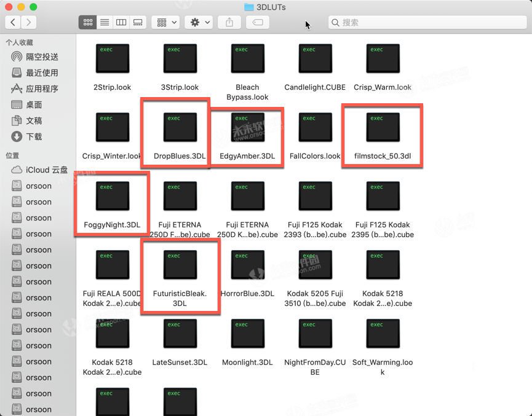Select the Fuji ETERNA 250D F...be).cube icon

pos(180,196)
